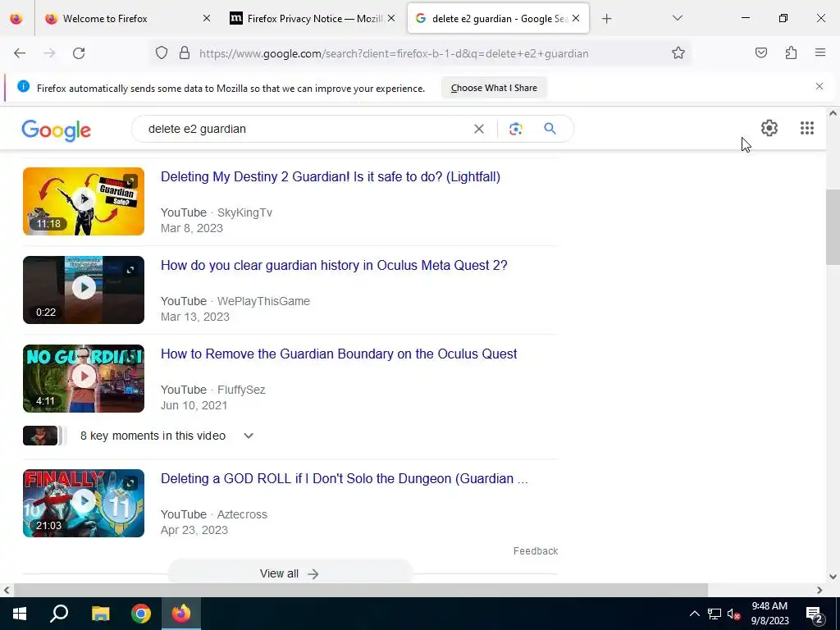840x630 pixels.
Task: Open Deleting a GOD ROLL video link
Action: (x=344, y=478)
